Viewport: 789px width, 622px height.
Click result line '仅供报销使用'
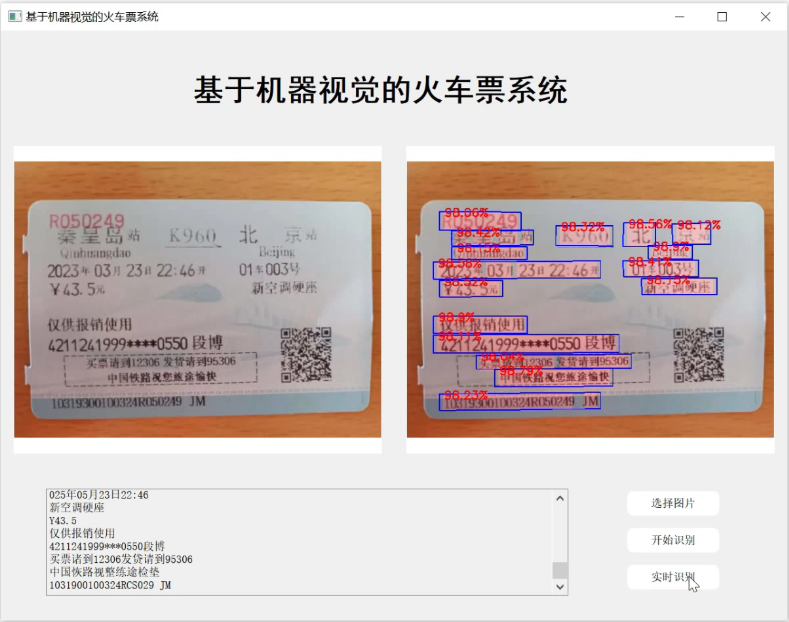[82, 533]
